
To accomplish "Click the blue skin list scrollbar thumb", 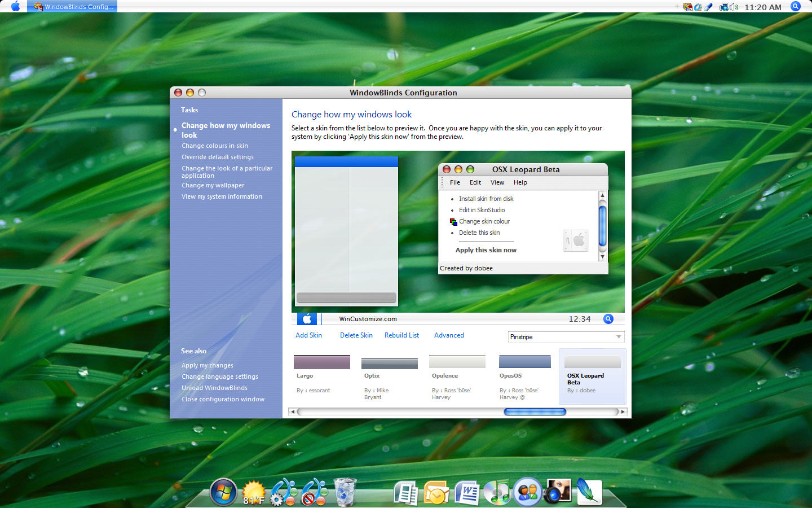I will pyautogui.click(x=535, y=411).
